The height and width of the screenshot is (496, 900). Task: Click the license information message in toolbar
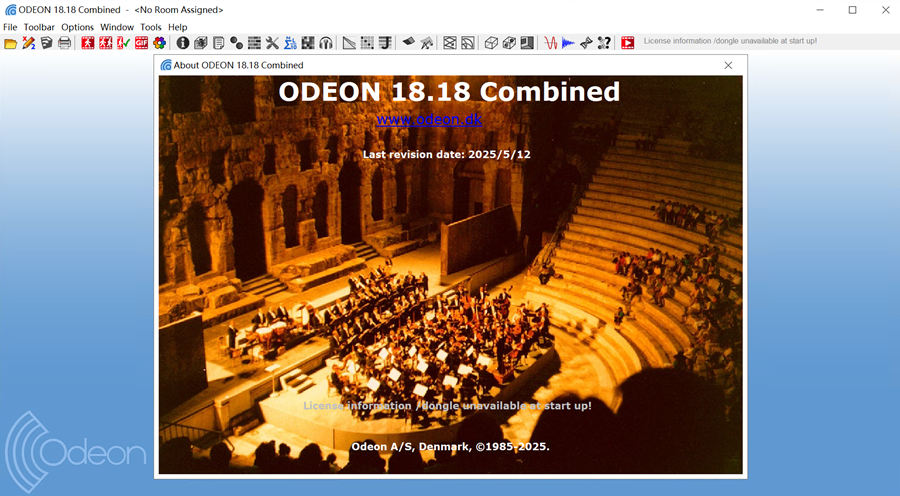coord(730,41)
